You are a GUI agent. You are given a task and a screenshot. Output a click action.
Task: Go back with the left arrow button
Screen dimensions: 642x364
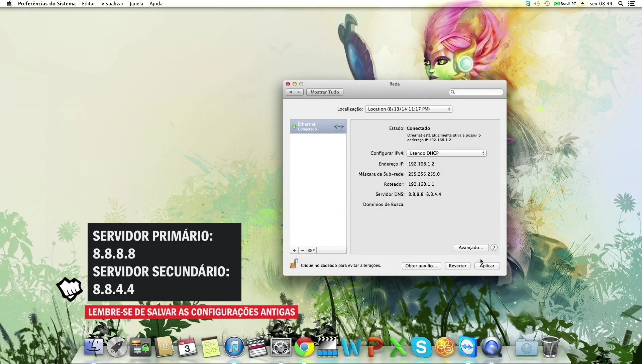pyautogui.click(x=290, y=92)
